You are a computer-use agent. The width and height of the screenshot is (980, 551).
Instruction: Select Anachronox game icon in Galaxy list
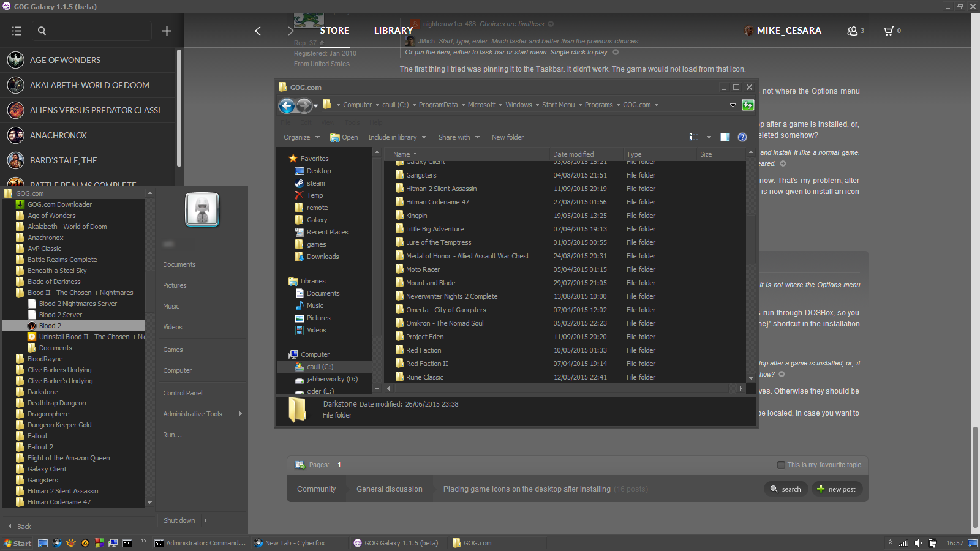click(15, 135)
